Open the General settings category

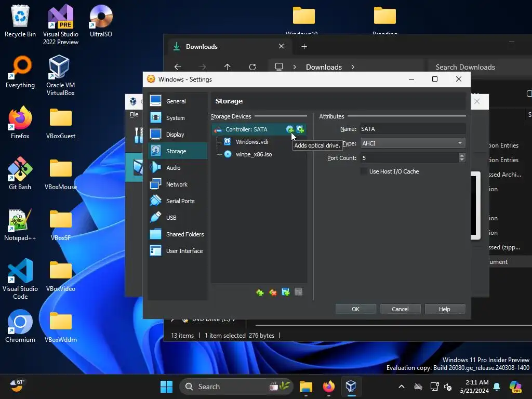178,101
